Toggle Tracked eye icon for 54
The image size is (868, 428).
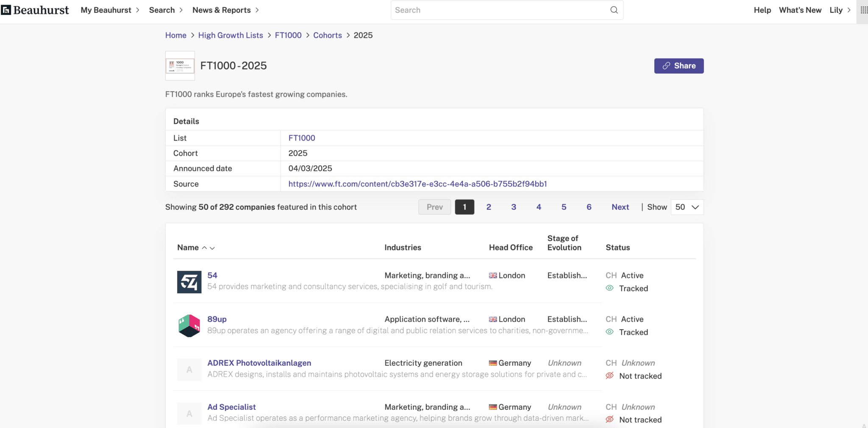(609, 288)
